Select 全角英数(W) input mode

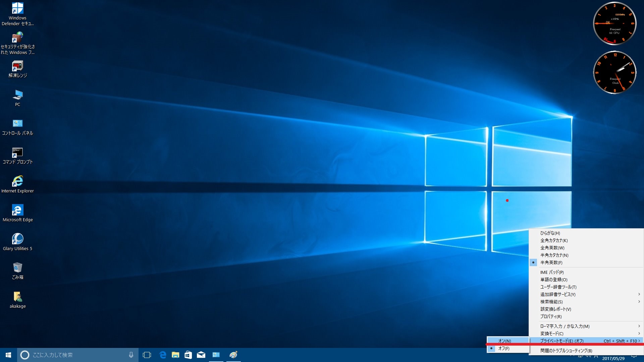coord(586,248)
